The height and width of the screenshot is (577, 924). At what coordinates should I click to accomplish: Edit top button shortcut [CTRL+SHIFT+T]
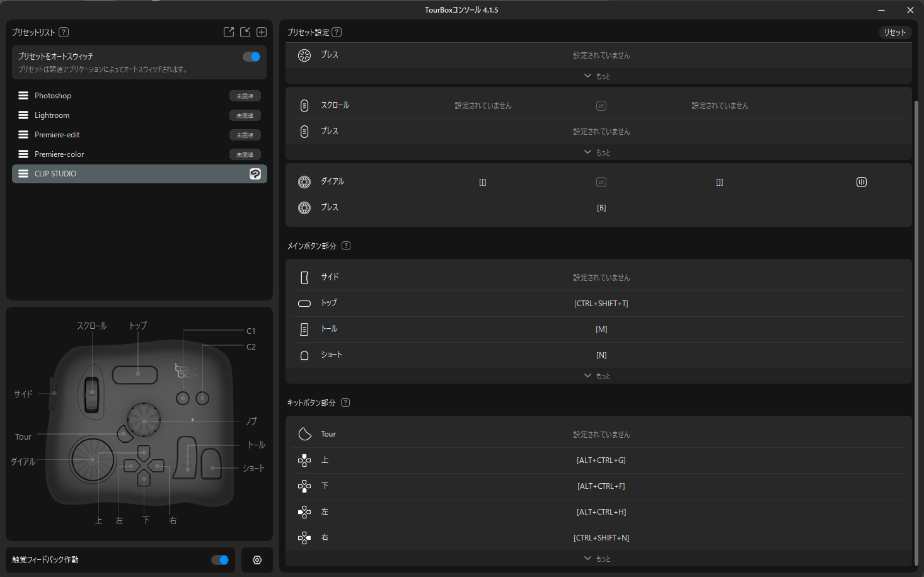(601, 304)
